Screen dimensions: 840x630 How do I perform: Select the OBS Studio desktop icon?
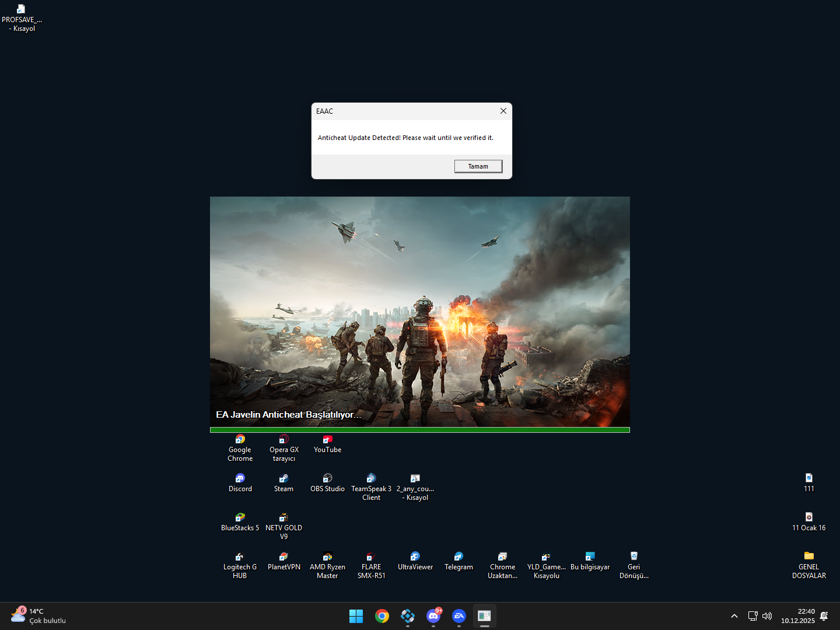click(327, 483)
